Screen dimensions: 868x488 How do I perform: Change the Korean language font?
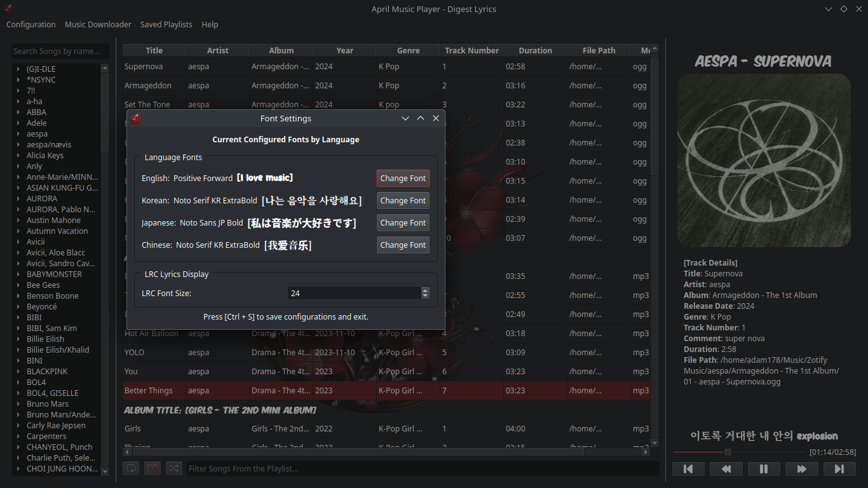click(x=403, y=200)
